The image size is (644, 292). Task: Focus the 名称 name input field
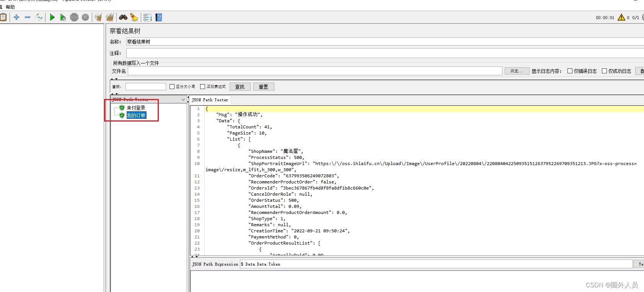(385, 42)
